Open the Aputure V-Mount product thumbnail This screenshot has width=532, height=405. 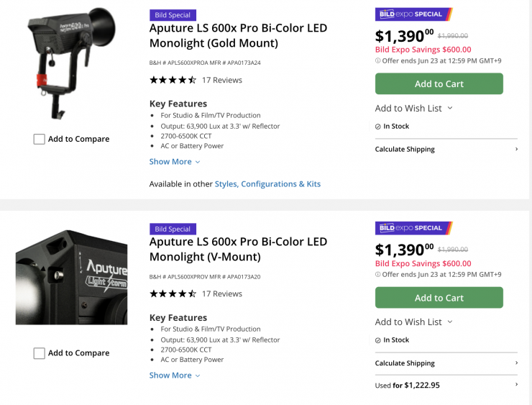pos(71,277)
